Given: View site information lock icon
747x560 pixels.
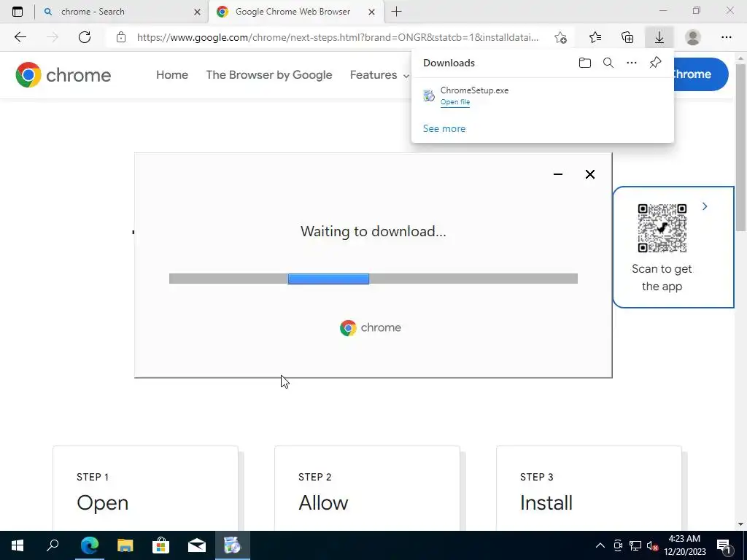Looking at the screenshot, I should point(121,37).
